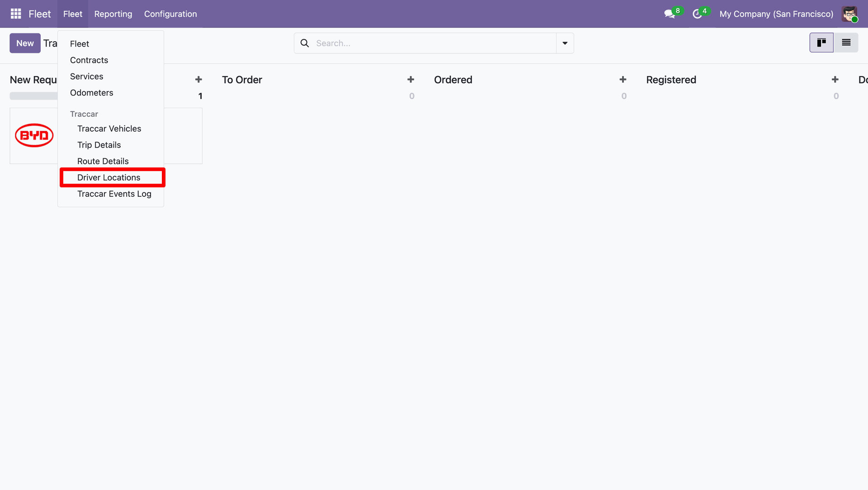Open the activities clock icon
The image size is (868, 490).
697,14
